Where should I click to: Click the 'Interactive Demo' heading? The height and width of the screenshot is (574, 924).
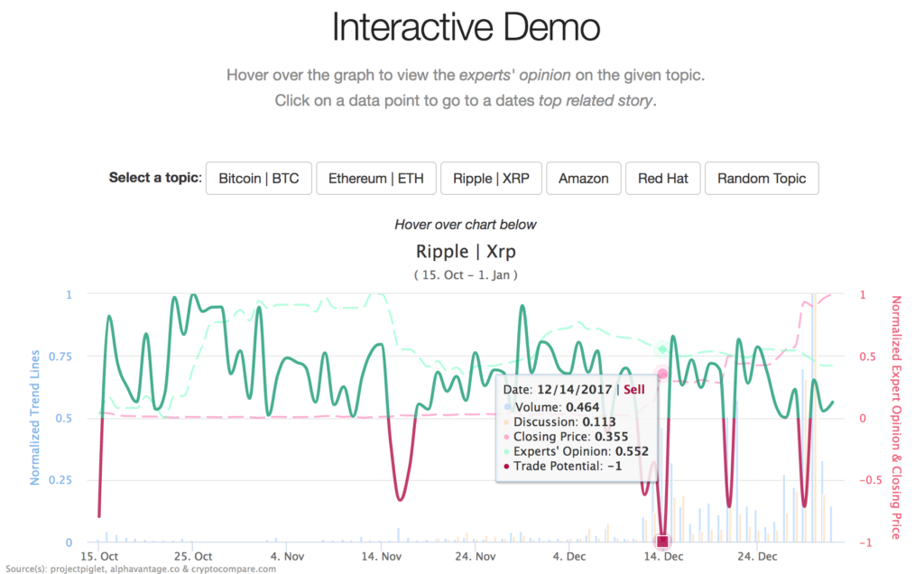466,27
